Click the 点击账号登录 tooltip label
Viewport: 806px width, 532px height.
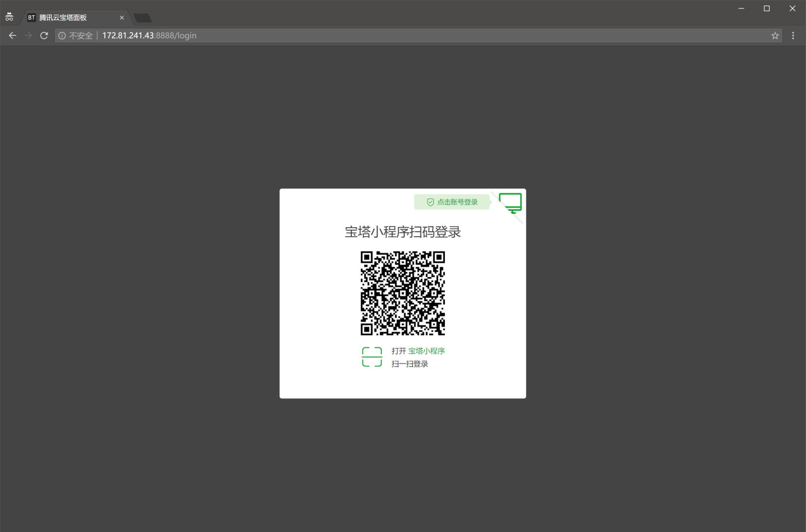(x=452, y=202)
